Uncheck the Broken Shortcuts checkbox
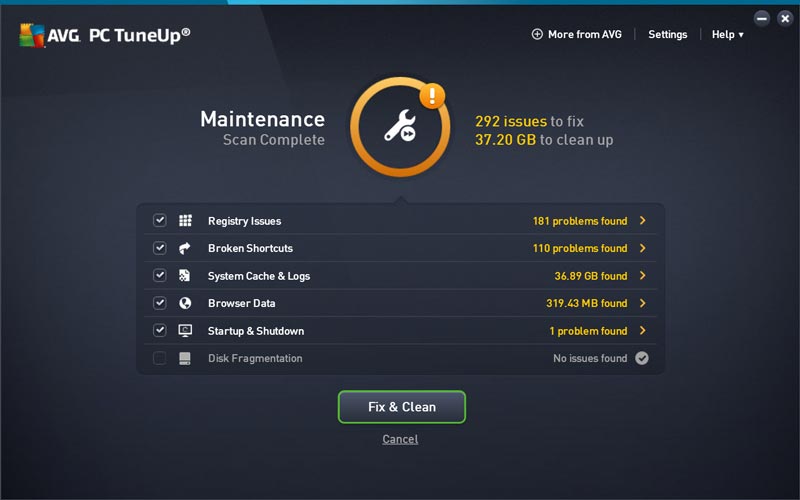This screenshot has width=800, height=500. tap(160, 248)
